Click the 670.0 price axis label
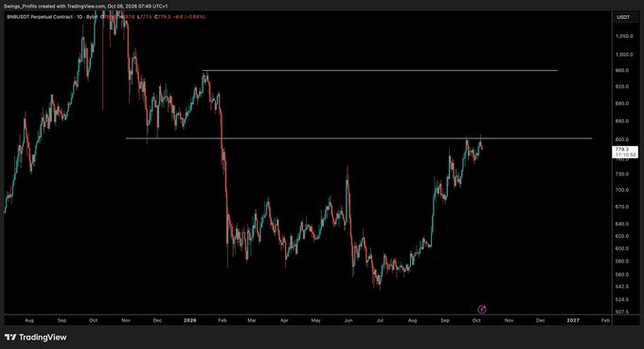The image size is (644, 349). 622,207
